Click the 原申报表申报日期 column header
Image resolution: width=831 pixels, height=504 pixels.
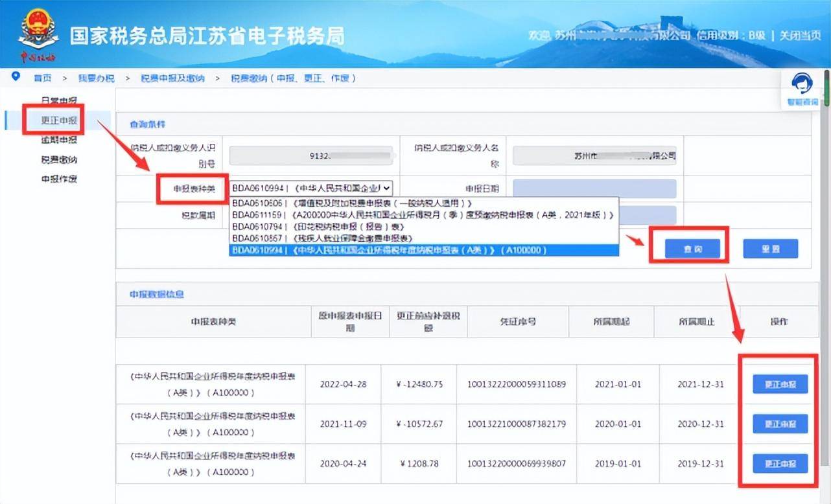pyautogui.click(x=350, y=321)
